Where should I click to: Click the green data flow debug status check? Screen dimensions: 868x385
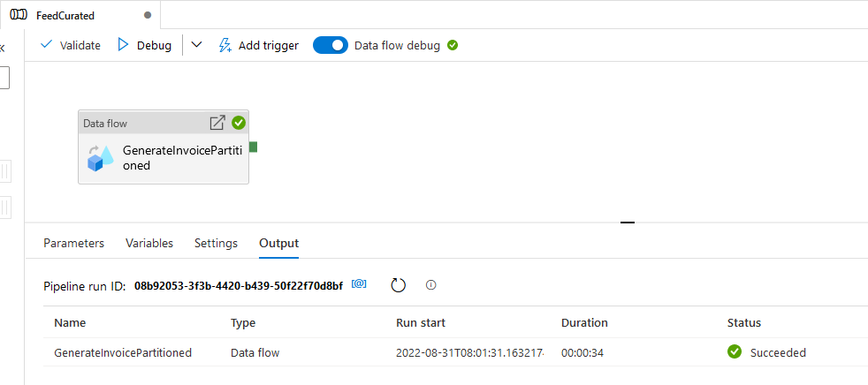click(x=453, y=45)
